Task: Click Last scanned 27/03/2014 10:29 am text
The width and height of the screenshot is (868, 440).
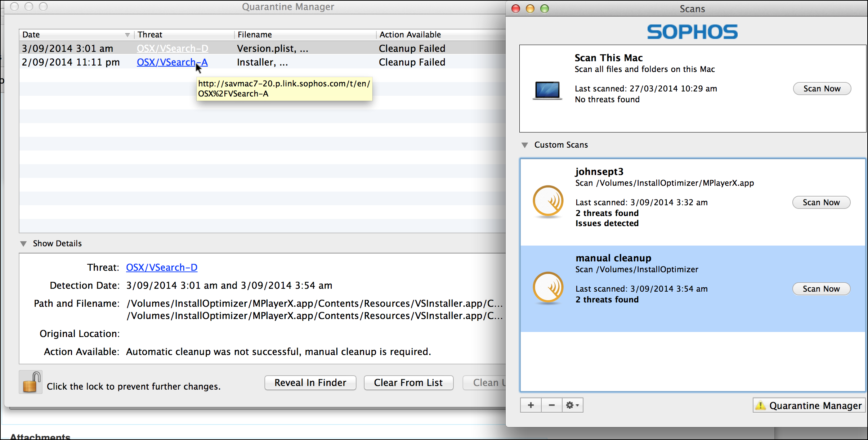Action: (646, 89)
